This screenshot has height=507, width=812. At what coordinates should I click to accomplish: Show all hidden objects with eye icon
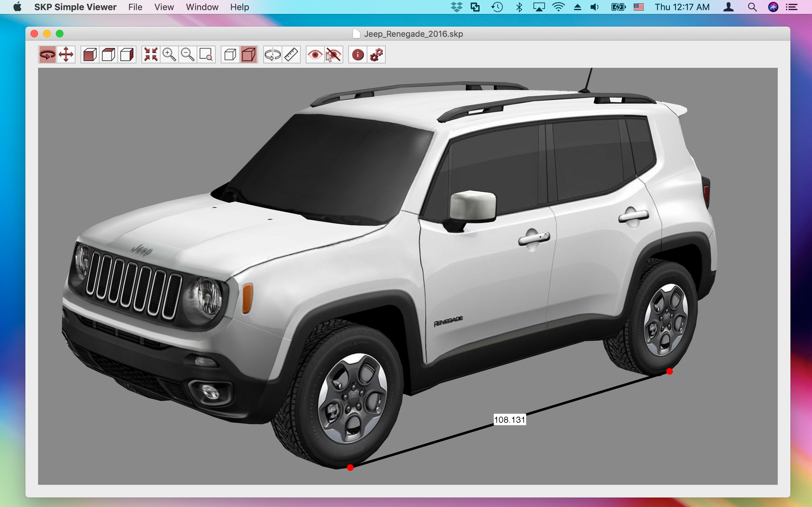click(x=315, y=54)
